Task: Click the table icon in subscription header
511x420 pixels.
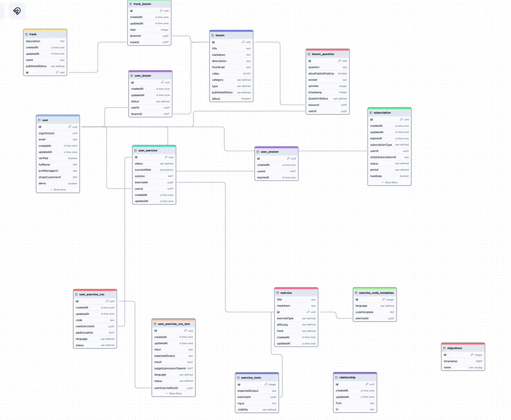Action: coord(371,113)
